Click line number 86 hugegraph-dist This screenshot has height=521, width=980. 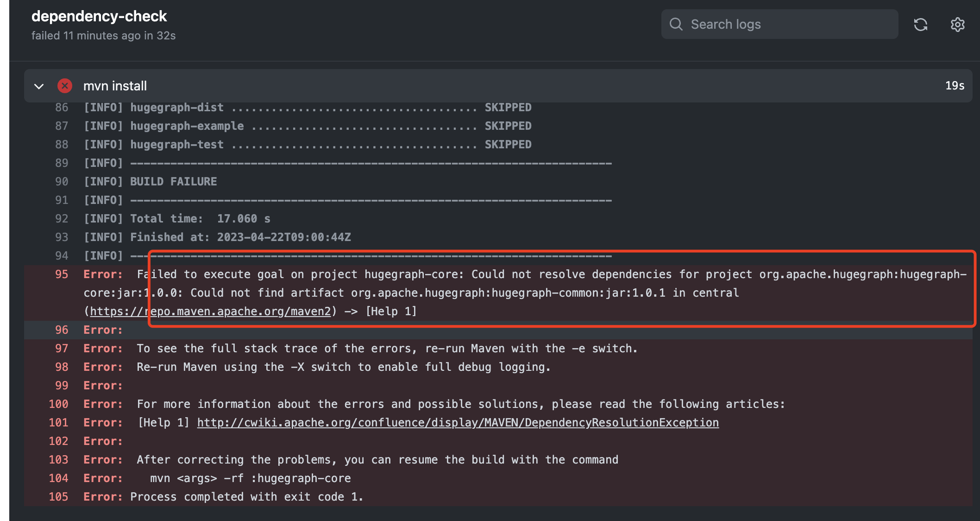click(62, 108)
